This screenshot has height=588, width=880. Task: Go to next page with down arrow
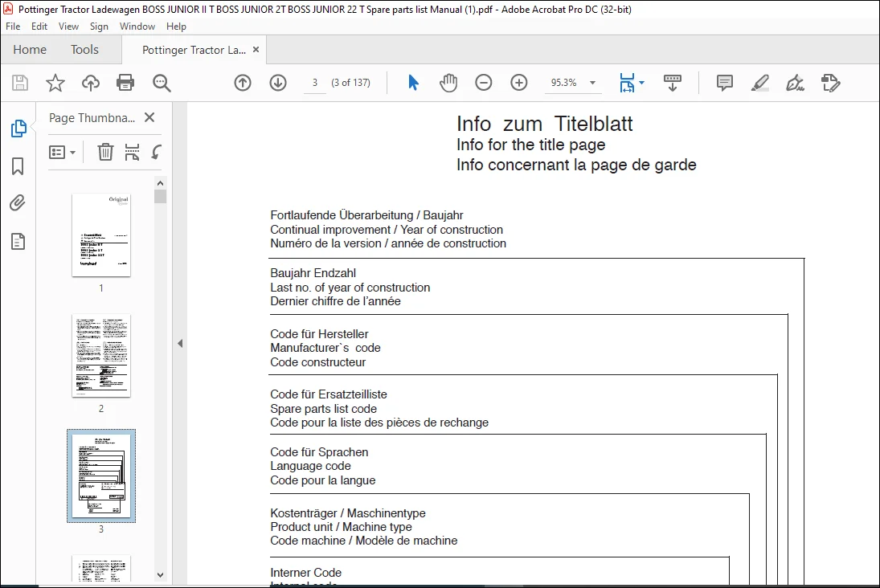pyautogui.click(x=278, y=83)
